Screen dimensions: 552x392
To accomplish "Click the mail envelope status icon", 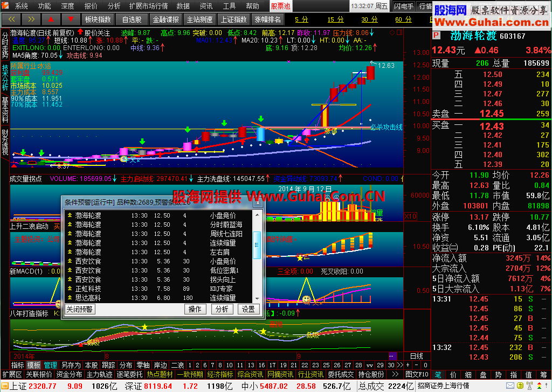I will point(510,386).
